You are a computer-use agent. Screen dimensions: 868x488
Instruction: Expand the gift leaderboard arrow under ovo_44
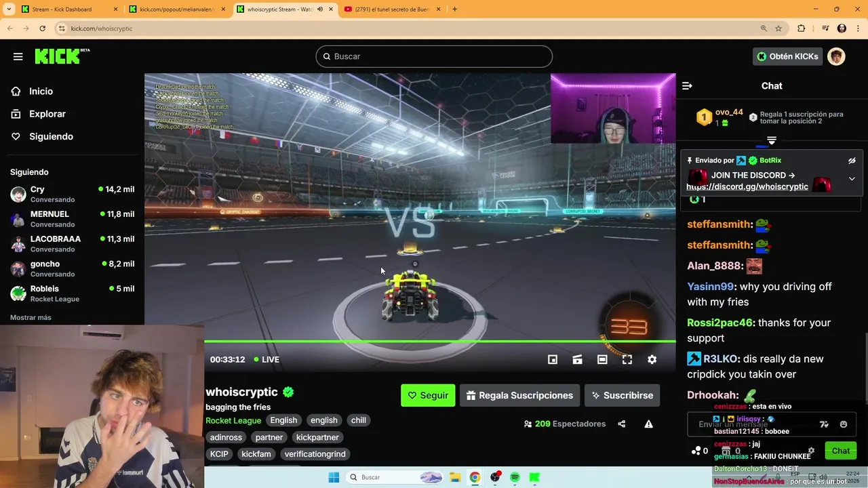coord(771,140)
